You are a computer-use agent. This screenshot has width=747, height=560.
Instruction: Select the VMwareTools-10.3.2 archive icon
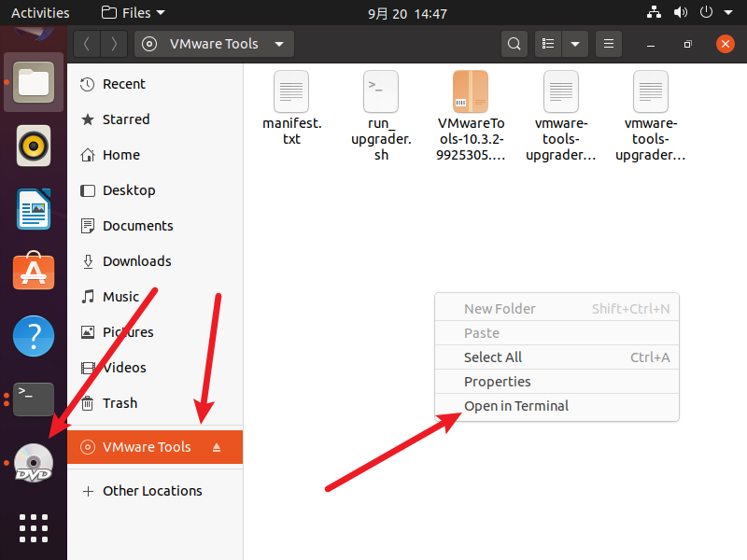[x=471, y=91]
